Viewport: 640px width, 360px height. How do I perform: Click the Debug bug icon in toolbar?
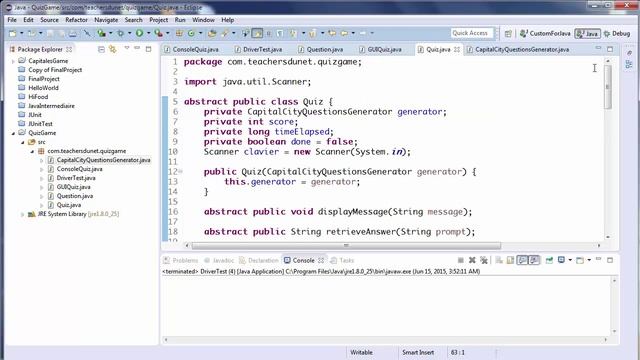[121, 33]
